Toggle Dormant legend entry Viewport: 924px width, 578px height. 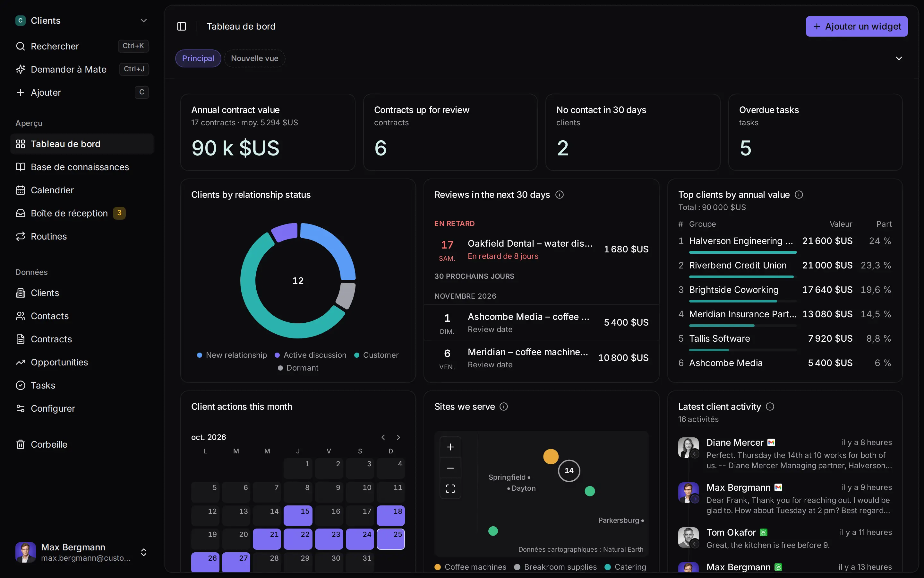298,368
